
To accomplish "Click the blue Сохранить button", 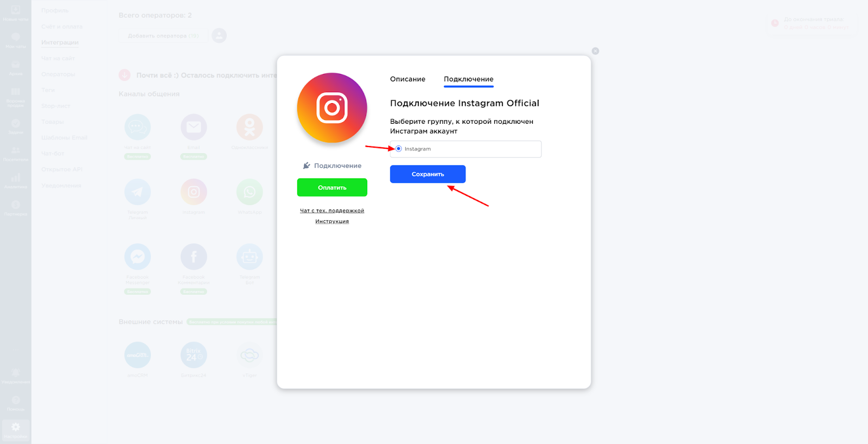I will click(x=427, y=174).
